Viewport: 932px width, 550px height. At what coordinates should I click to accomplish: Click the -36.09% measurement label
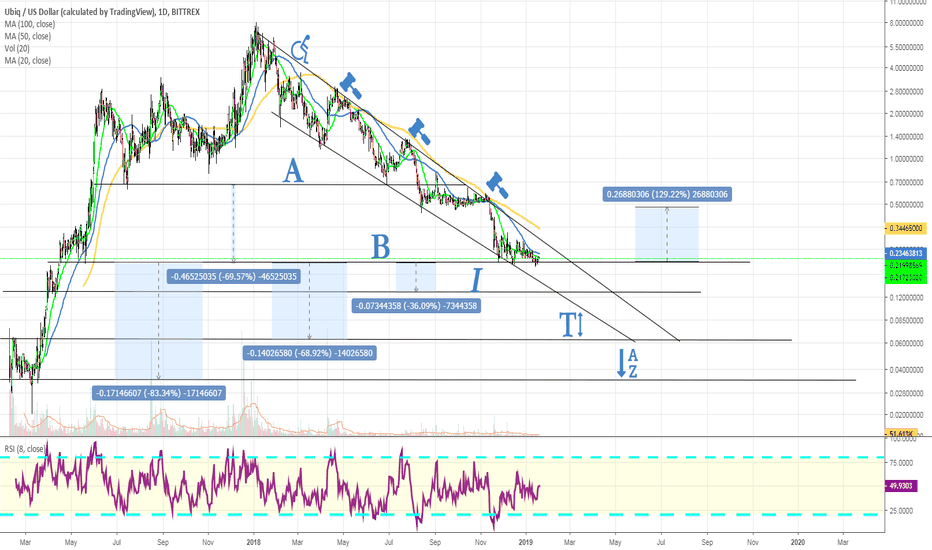[x=416, y=306]
